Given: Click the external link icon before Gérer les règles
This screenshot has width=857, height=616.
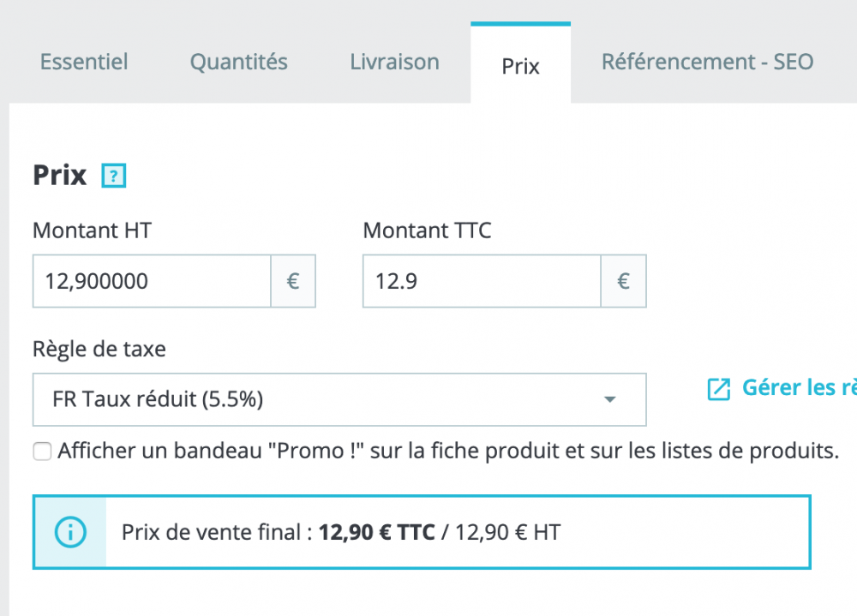Looking at the screenshot, I should pos(718,389).
